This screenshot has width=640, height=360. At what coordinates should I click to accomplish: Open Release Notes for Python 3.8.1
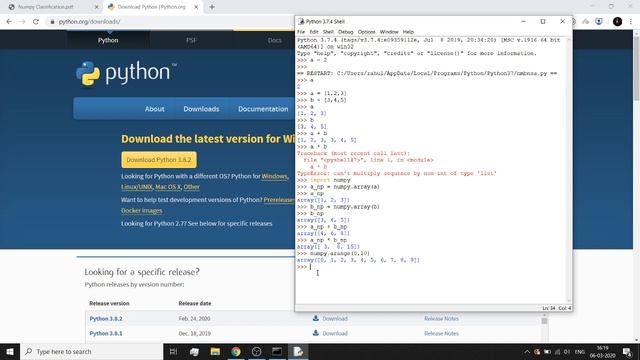tap(441, 333)
